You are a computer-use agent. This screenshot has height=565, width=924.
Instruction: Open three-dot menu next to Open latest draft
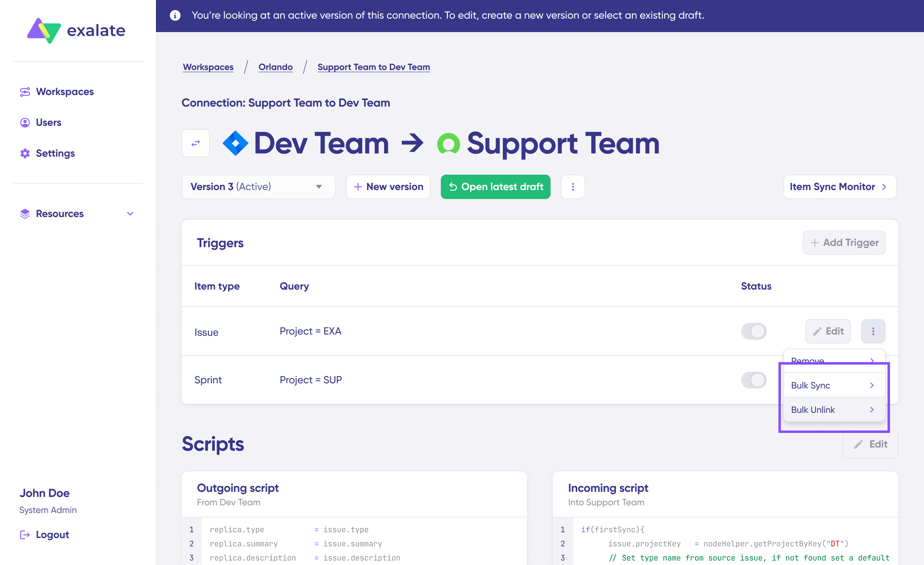[x=572, y=187]
